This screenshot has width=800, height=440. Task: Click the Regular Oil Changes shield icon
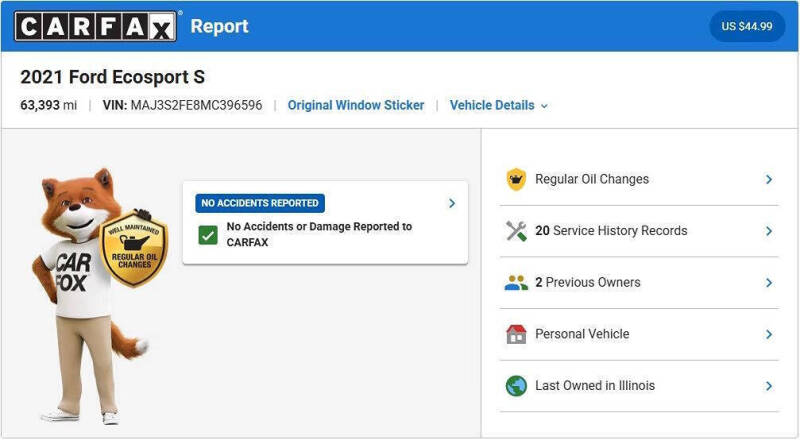(516, 179)
